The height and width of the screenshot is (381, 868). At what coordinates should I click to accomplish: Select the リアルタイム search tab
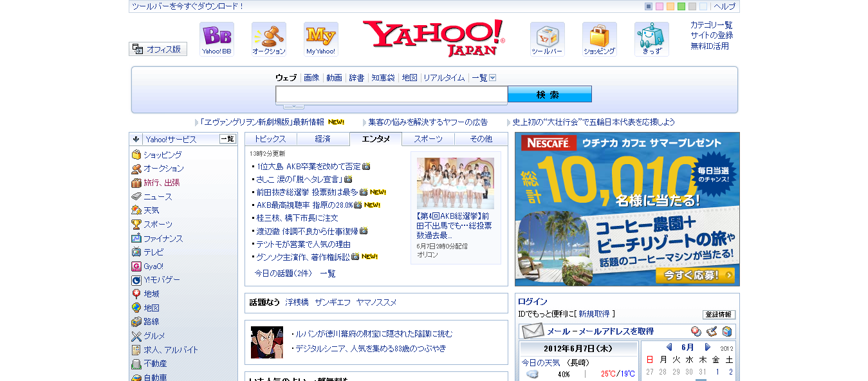click(444, 78)
